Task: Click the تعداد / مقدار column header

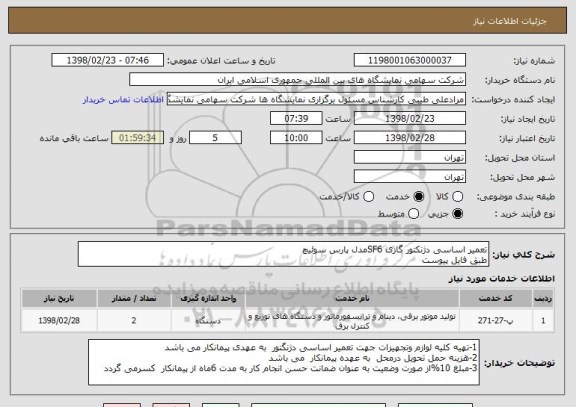Action: click(x=134, y=299)
